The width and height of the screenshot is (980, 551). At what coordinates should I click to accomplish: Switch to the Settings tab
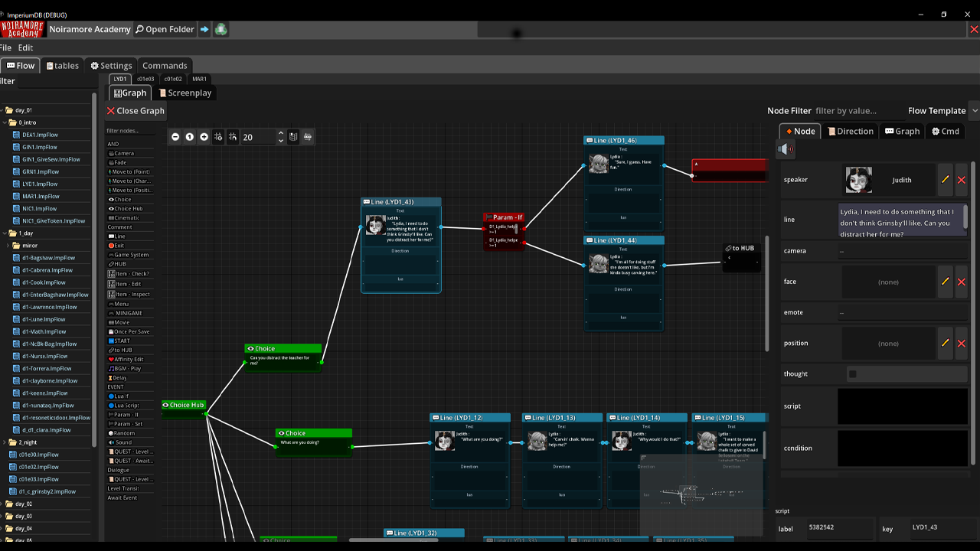tap(111, 66)
